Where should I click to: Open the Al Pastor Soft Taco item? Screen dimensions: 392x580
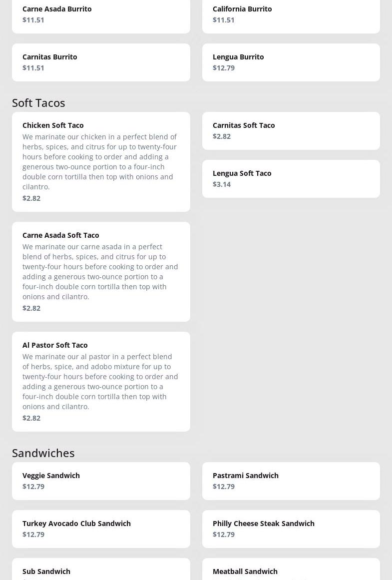[101, 381]
